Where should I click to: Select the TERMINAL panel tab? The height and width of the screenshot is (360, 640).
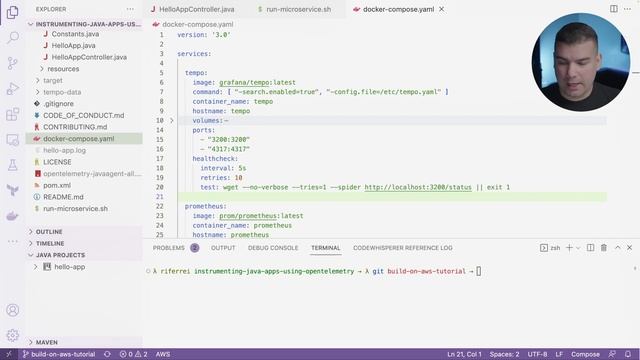325,248
